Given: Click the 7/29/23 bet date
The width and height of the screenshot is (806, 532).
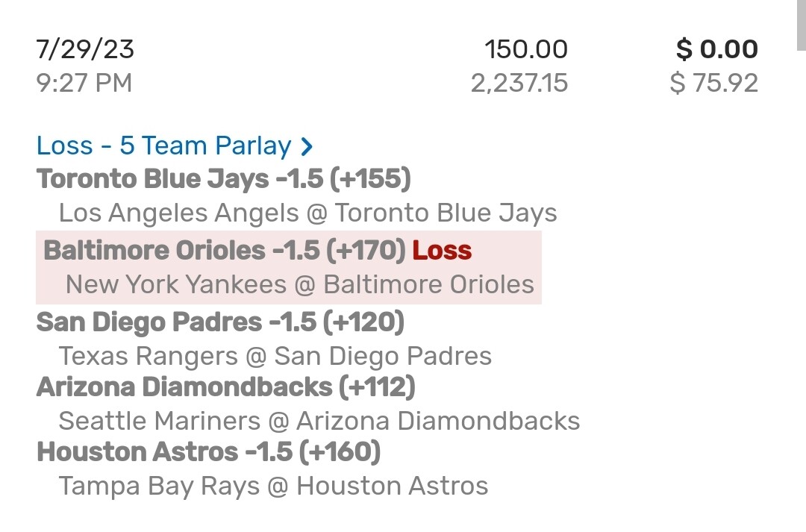Looking at the screenshot, I should click(x=85, y=49).
